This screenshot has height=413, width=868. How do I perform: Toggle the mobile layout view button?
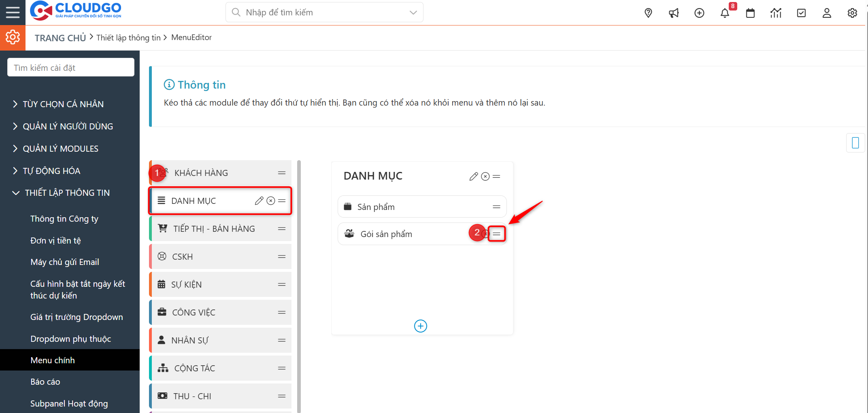tap(855, 143)
